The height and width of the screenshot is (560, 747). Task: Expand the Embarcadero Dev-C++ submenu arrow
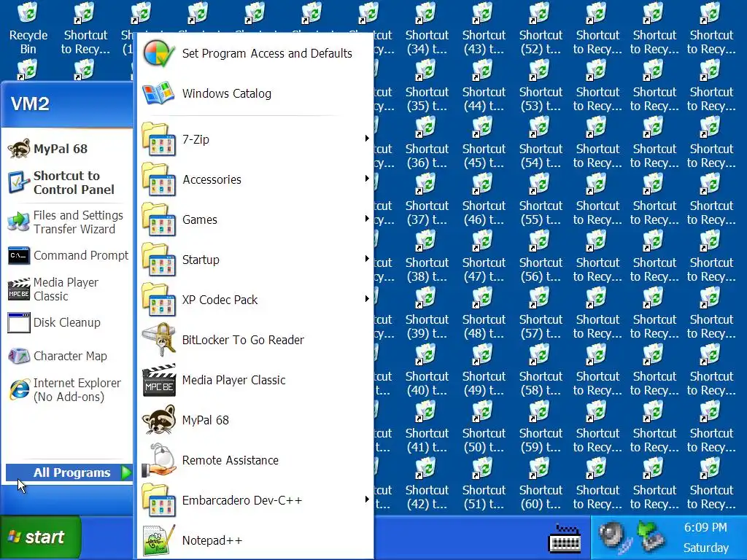pos(367,499)
